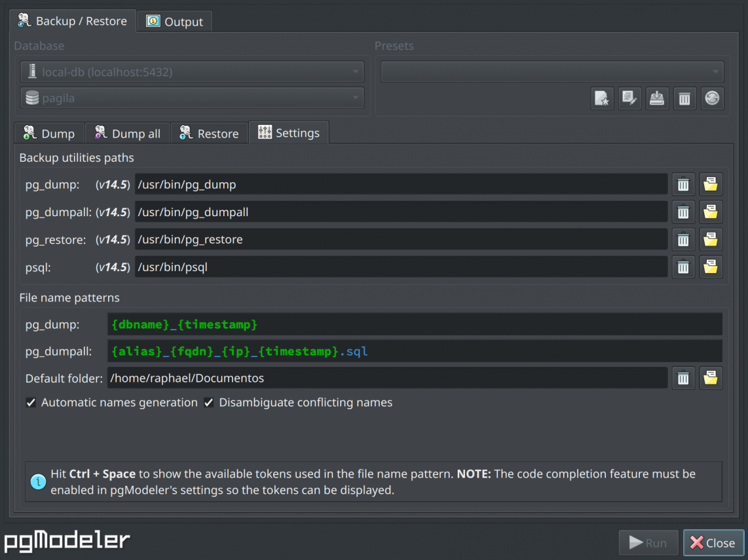Click the 'File name patterns' heading
The width and height of the screenshot is (748, 560).
[x=69, y=297]
